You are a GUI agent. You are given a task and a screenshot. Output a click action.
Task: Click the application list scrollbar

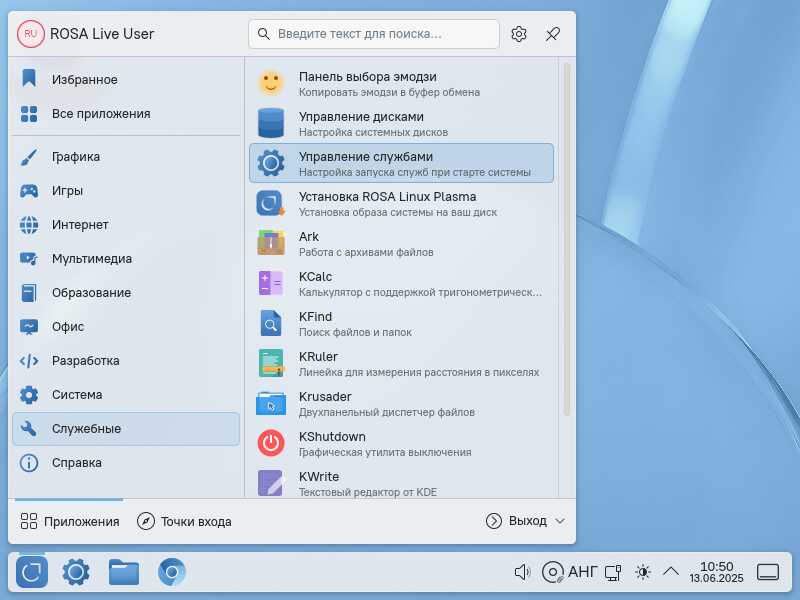pyautogui.click(x=566, y=239)
